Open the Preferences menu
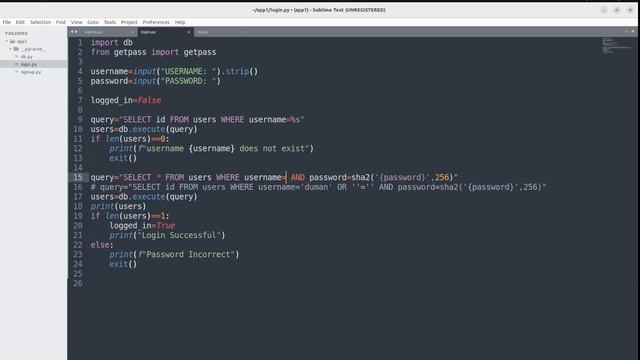This screenshot has width=640, height=360. click(x=156, y=22)
